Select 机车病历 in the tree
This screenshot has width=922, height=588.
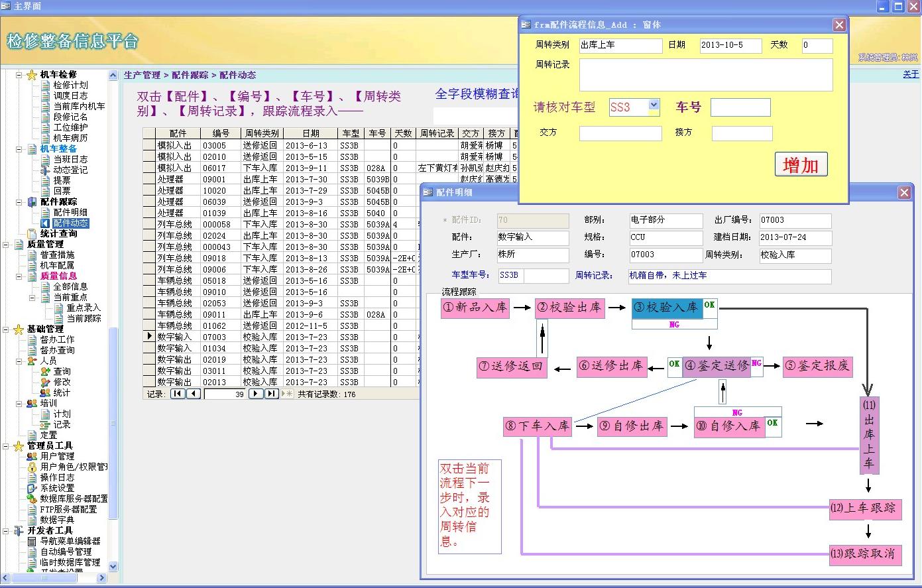(70, 138)
